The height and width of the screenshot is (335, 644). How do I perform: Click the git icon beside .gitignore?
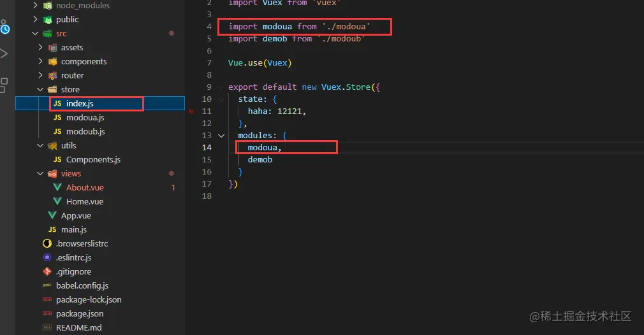tap(47, 271)
